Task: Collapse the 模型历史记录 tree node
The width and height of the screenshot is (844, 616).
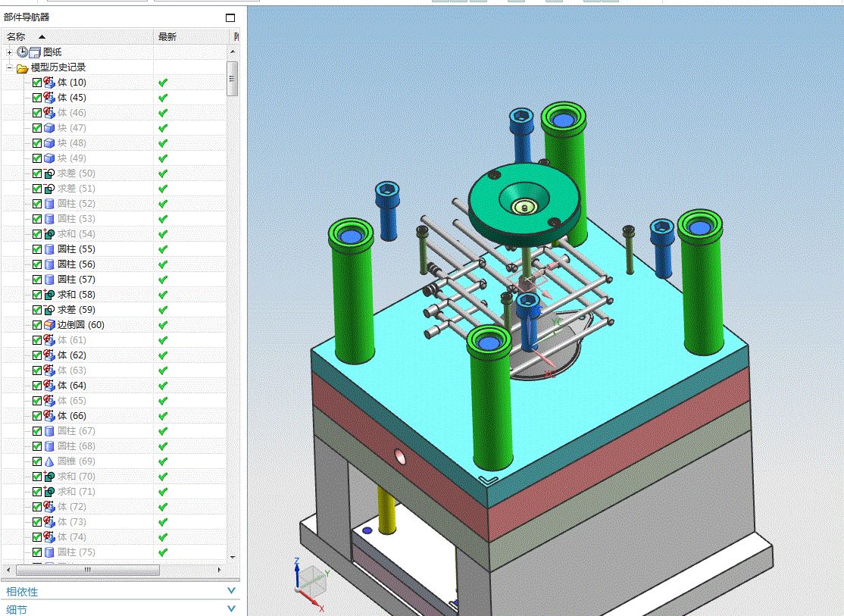Action: click(x=9, y=68)
